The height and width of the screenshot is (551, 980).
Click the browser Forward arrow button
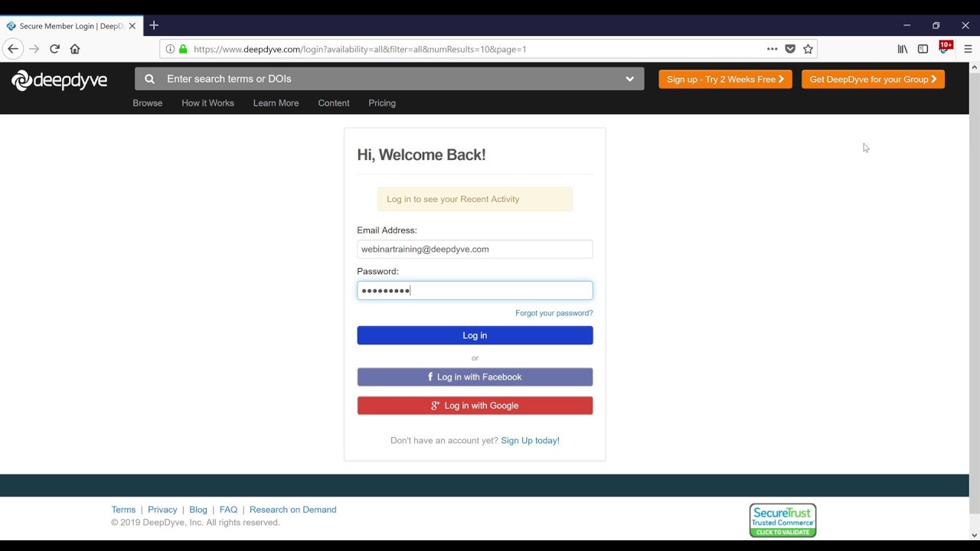pyautogui.click(x=34, y=49)
